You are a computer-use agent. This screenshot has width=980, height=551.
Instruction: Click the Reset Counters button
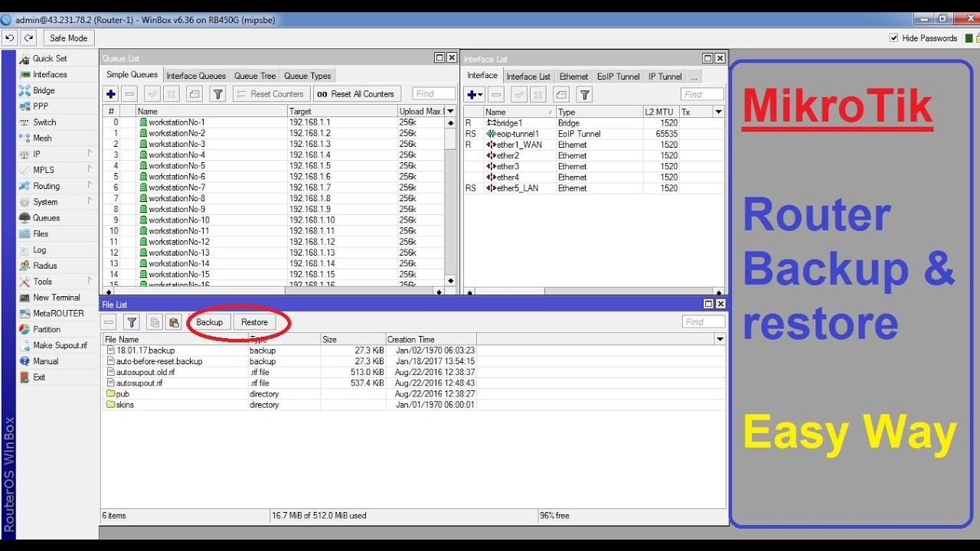click(269, 94)
